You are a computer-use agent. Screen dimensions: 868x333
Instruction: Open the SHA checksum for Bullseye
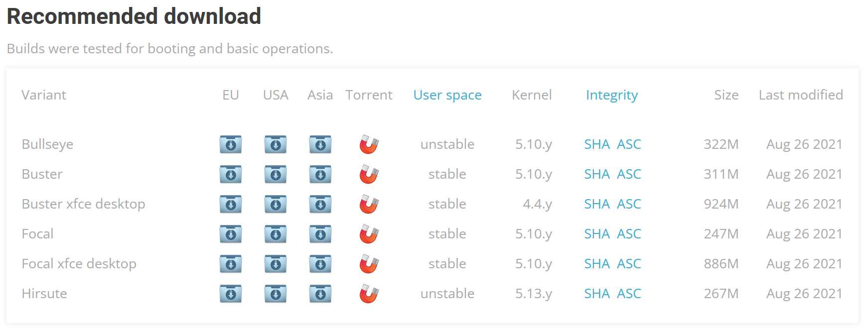pyautogui.click(x=597, y=144)
